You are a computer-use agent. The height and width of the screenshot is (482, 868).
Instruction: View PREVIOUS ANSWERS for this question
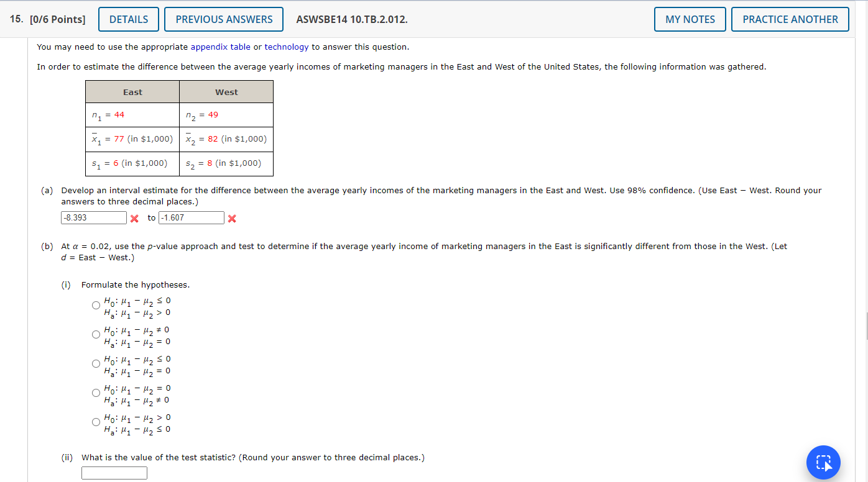(223, 19)
